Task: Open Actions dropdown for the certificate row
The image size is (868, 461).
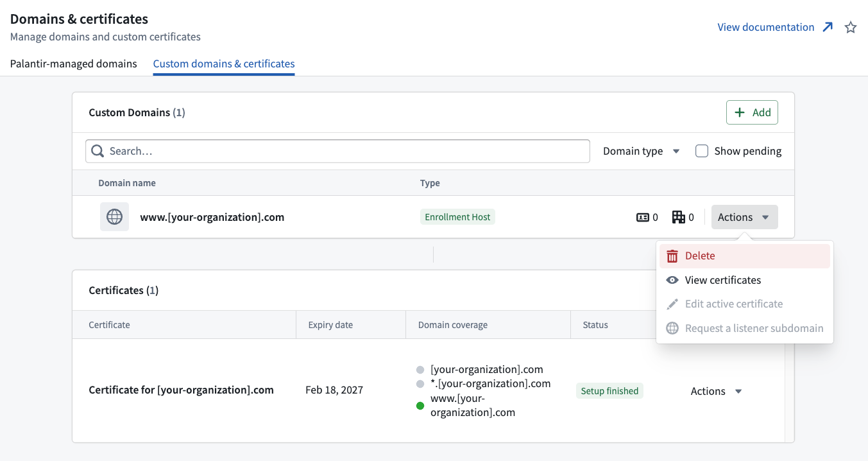Action: [716, 391]
